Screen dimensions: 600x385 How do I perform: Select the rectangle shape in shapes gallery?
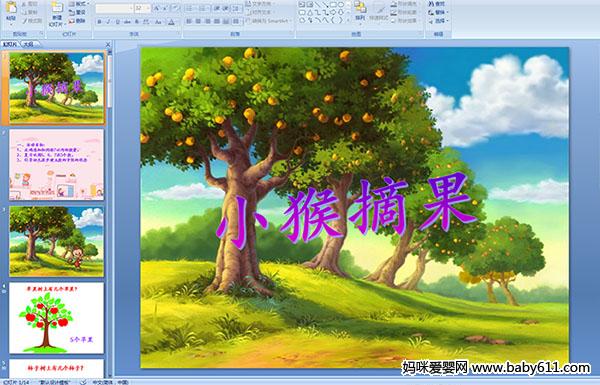tap(333, 5)
